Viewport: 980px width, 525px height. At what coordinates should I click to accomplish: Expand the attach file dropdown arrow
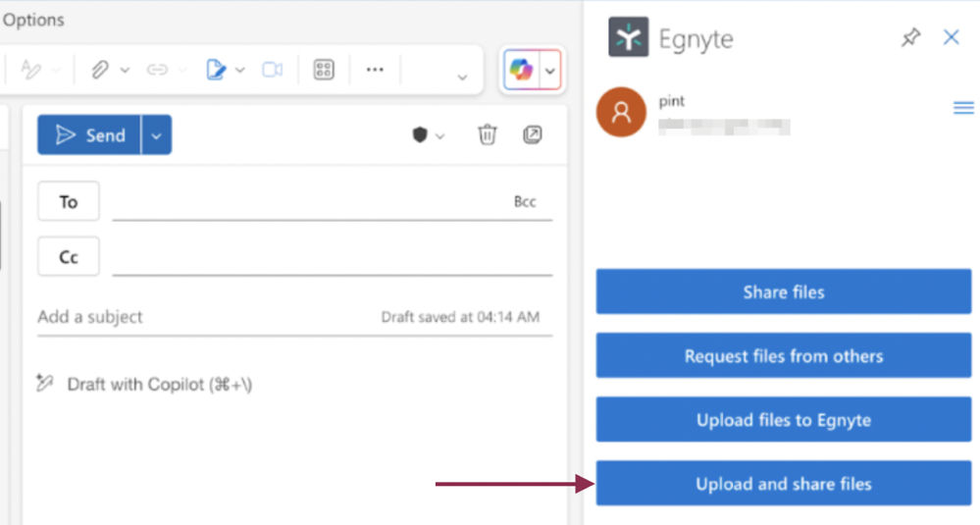[x=125, y=70]
